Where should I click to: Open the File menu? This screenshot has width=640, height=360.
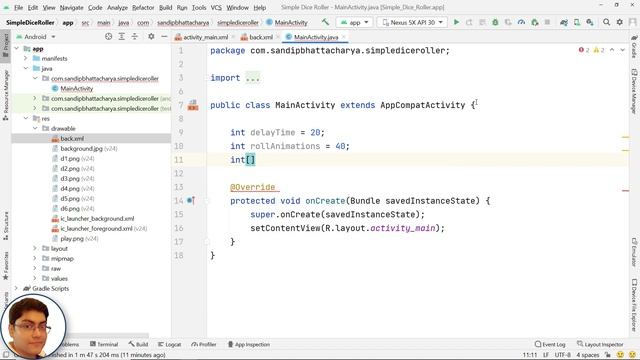click(x=18, y=7)
